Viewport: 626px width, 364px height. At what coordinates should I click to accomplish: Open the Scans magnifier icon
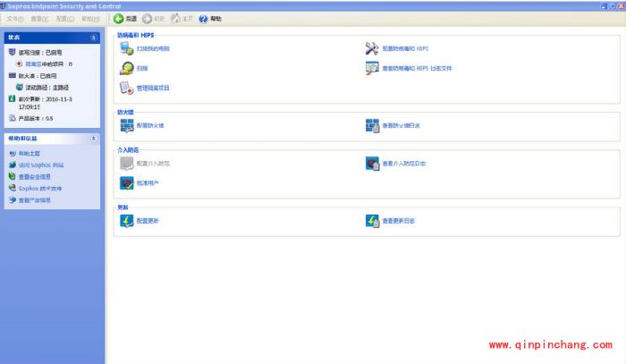point(126,68)
